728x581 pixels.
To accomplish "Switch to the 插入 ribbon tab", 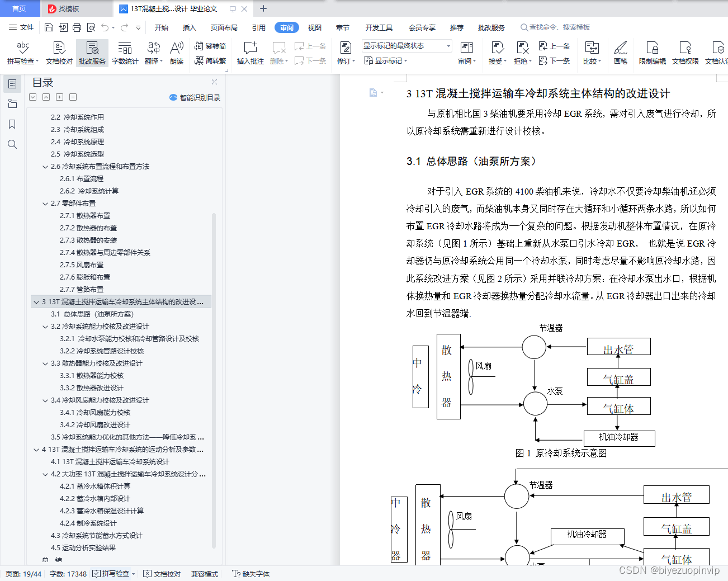I will coord(190,27).
